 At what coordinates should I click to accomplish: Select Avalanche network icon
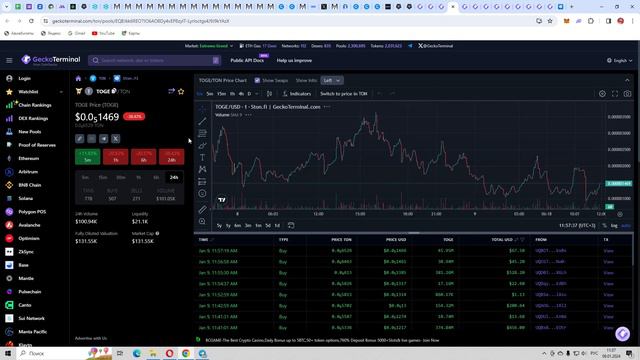coord(9,225)
